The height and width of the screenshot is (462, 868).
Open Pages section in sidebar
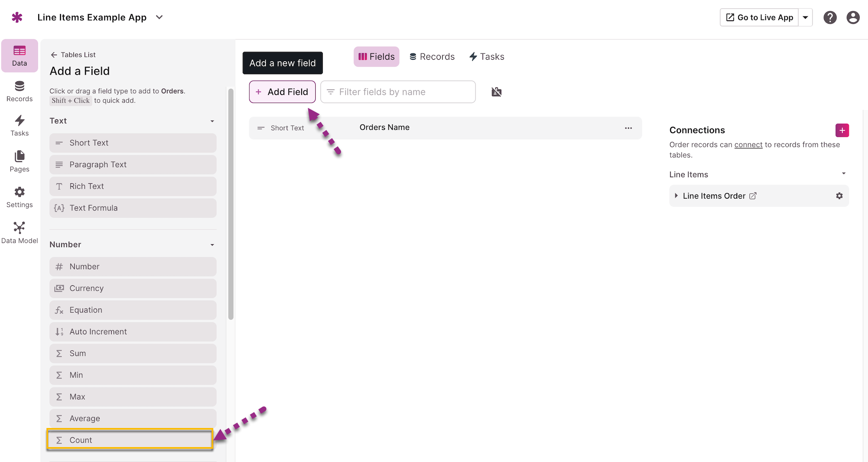coord(20,161)
